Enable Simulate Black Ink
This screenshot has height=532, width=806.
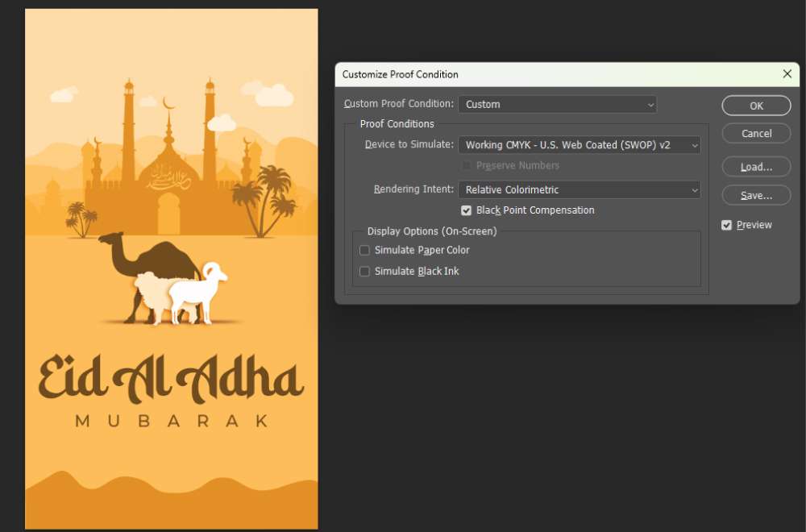(x=364, y=272)
